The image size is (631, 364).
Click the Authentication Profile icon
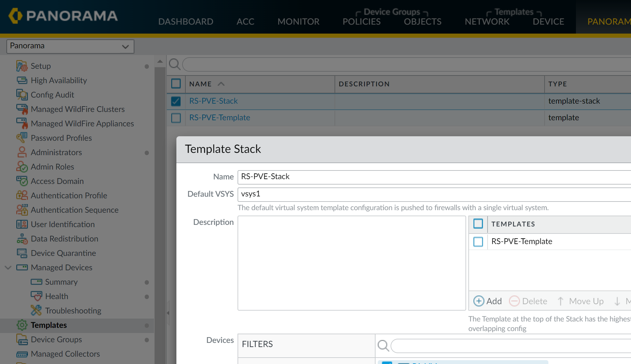point(22,195)
